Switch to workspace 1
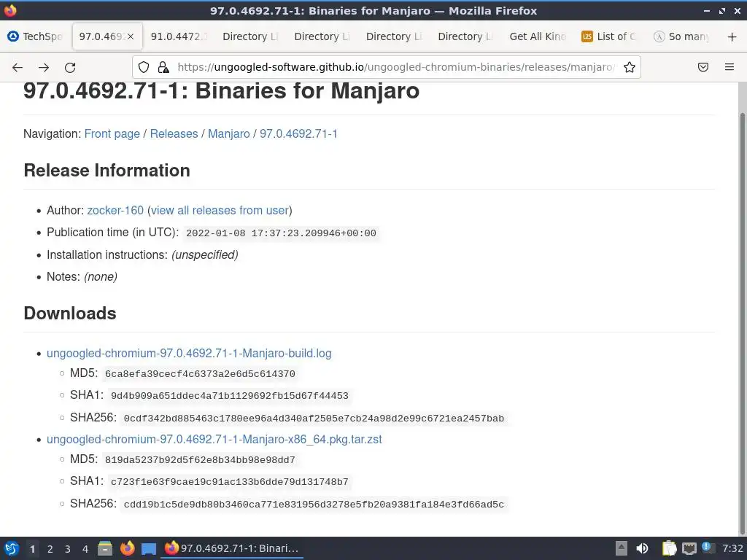 point(32,549)
